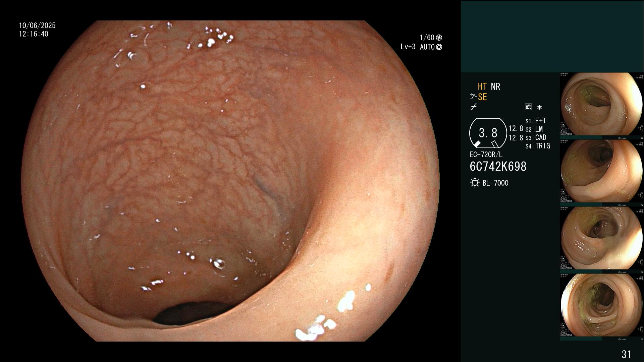Click the lower 12.8 value
The width and height of the screenshot is (644, 362).
click(516, 137)
